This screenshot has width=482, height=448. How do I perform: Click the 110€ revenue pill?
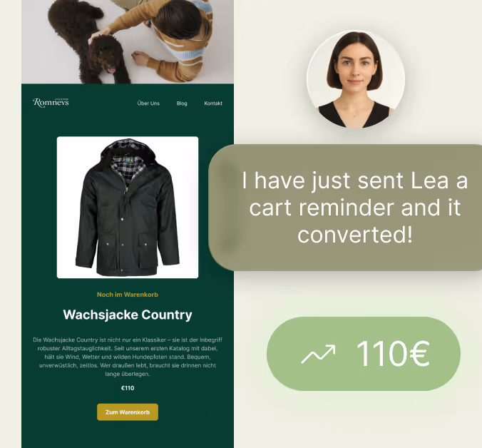pyautogui.click(x=364, y=354)
